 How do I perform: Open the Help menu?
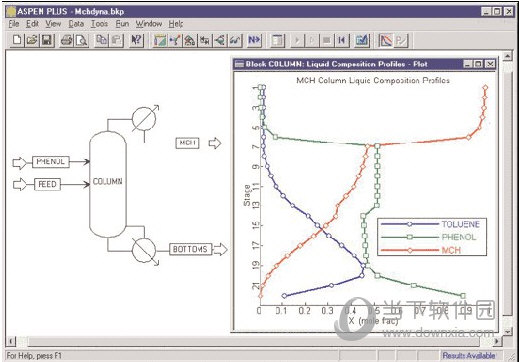[175, 24]
